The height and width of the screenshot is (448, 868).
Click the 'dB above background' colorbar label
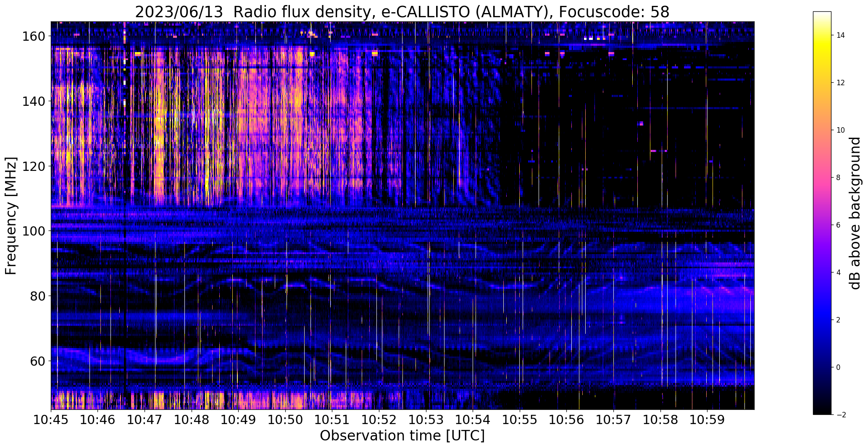[855, 213]
